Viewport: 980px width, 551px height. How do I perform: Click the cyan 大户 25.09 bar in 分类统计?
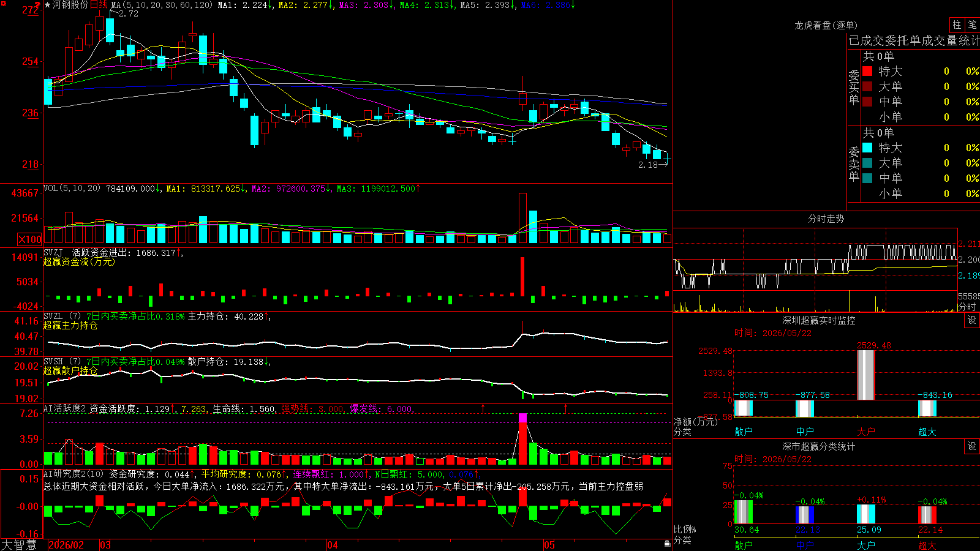[866, 514]
